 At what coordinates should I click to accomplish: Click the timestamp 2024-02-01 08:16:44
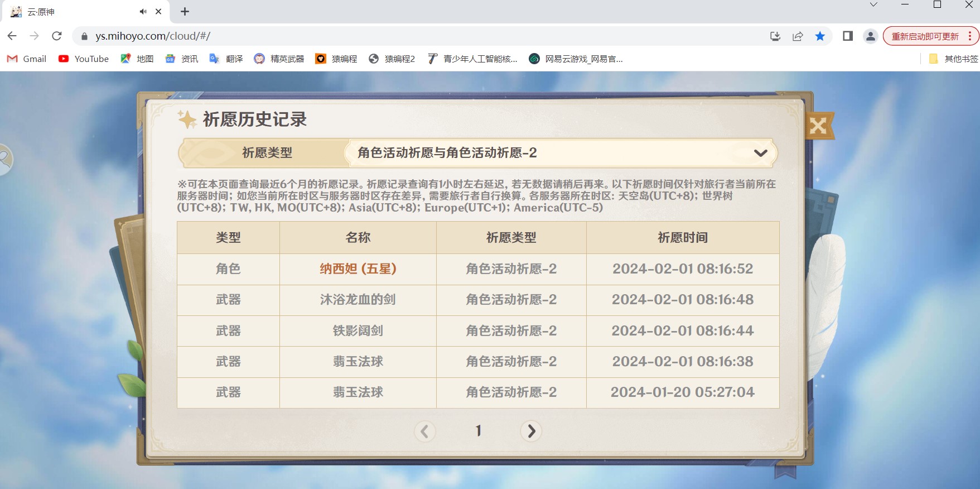coord(683,331)
